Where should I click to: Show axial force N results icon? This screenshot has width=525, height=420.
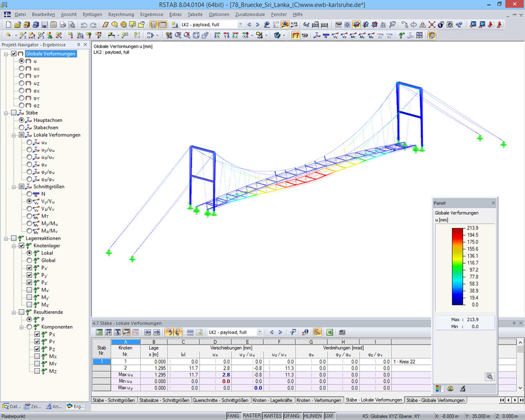[x=326, y=36]
